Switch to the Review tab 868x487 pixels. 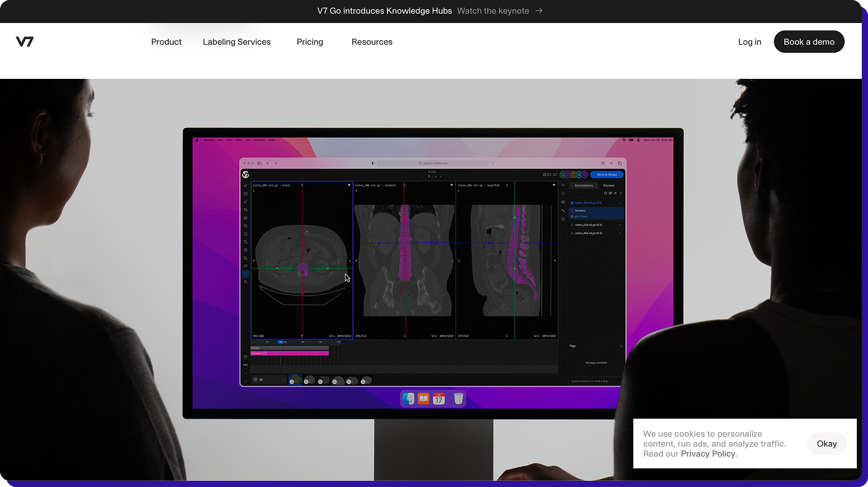(608, 185)
